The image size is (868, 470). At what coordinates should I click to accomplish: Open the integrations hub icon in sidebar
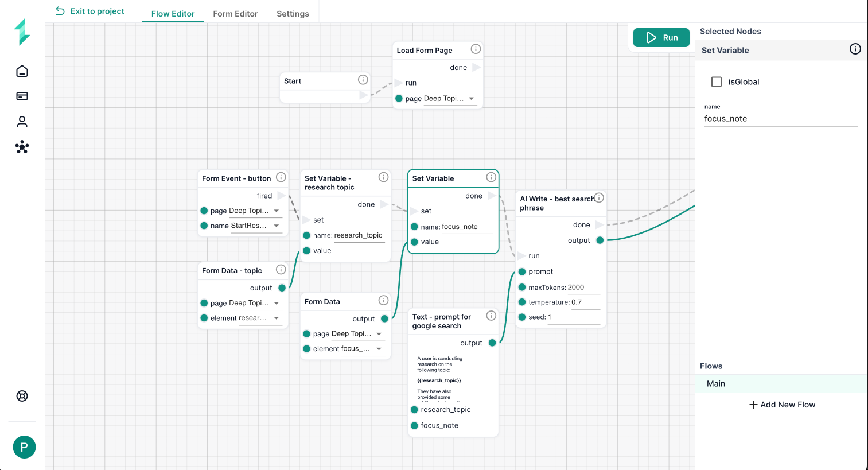tap(22, 147)
